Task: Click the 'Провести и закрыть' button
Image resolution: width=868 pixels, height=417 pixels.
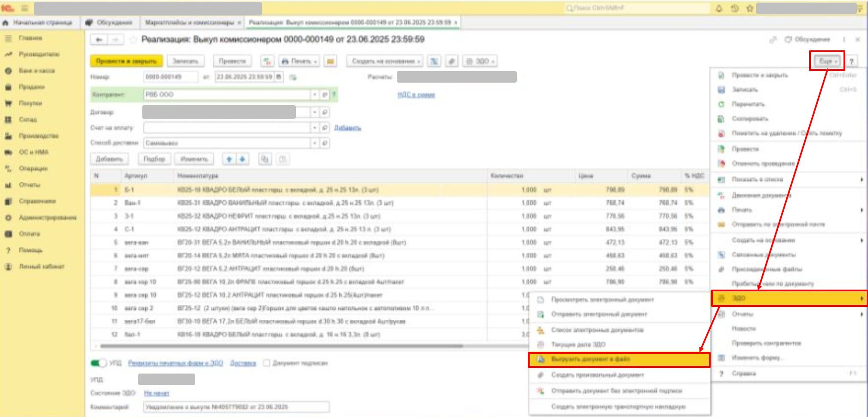Action: click(x=126, y=61)
